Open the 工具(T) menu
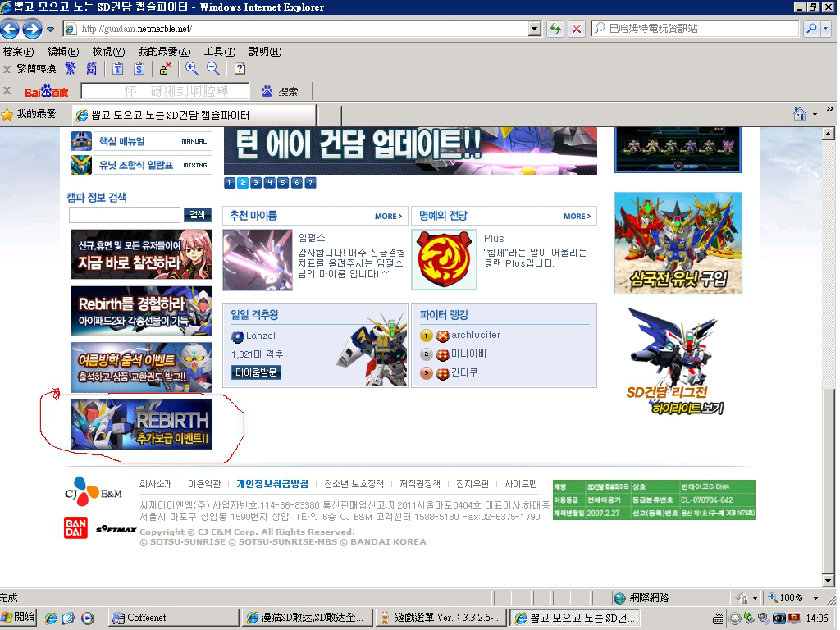This screenshot has width=840, height=630. [x=220, y=52]
